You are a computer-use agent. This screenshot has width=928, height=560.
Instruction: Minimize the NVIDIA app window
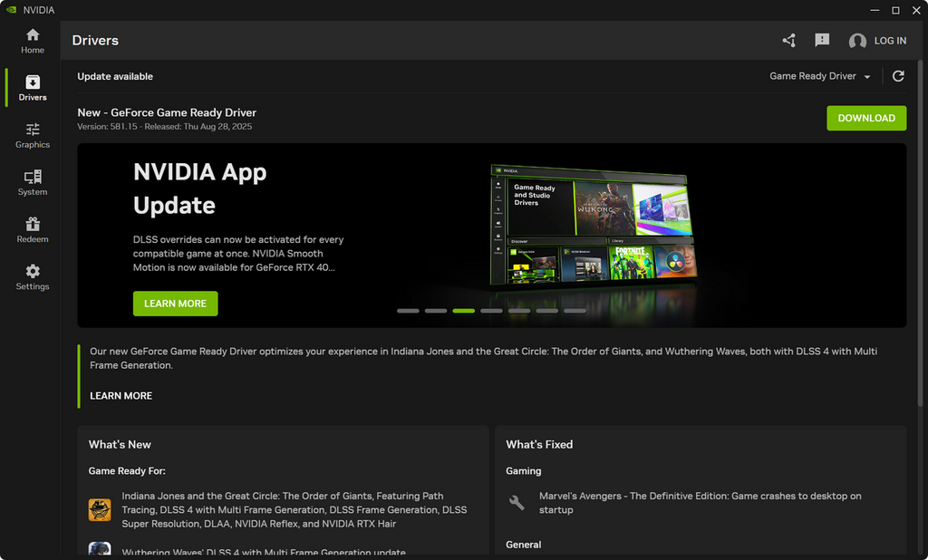875,10
